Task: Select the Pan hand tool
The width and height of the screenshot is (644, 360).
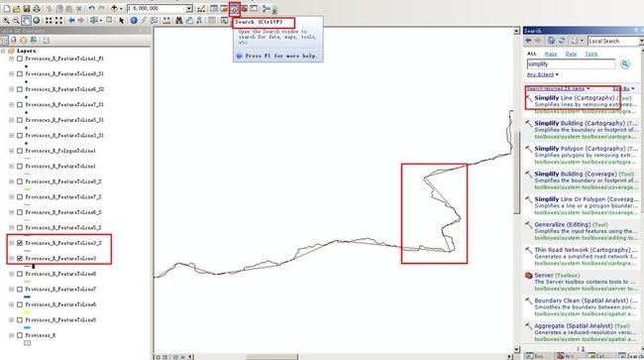Action: [26, 20]
